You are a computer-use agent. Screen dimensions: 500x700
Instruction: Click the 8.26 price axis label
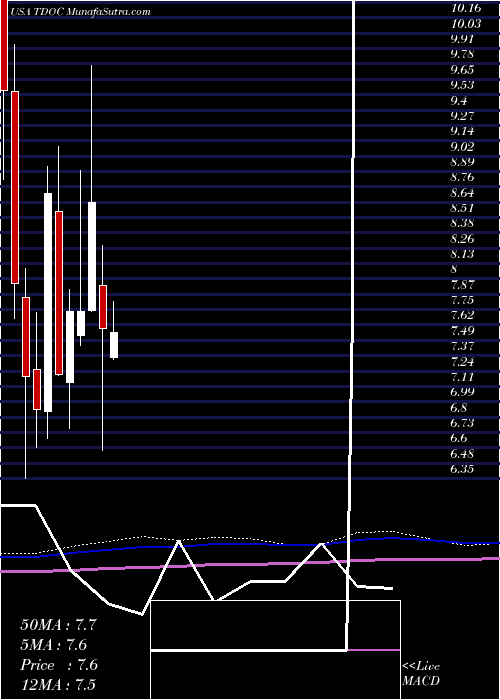[x=462, y=239]
